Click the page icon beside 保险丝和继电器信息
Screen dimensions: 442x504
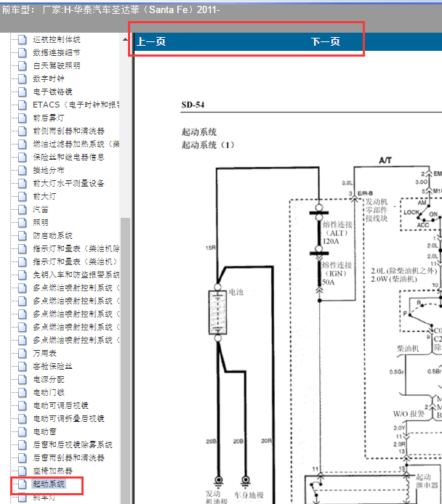[23, 157]
